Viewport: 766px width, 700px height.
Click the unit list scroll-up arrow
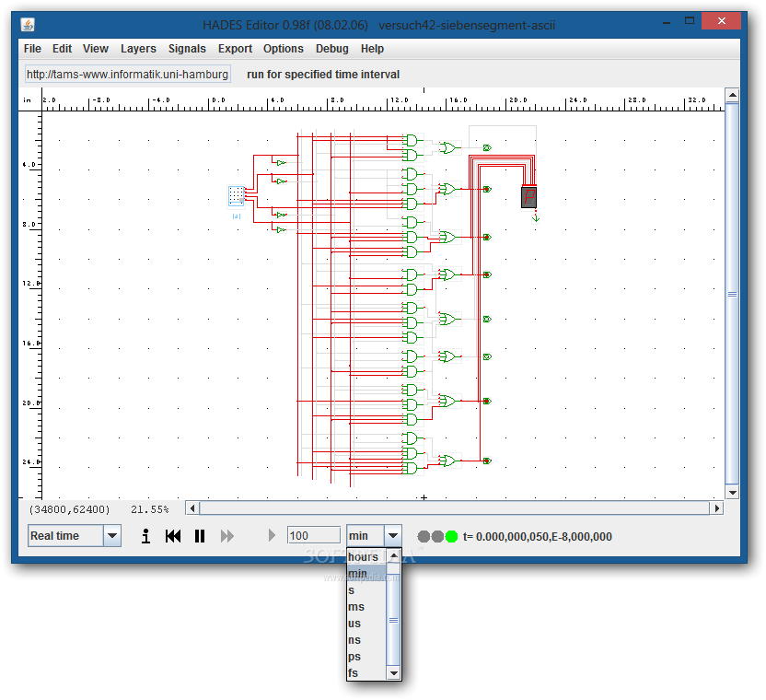point(394,555)
